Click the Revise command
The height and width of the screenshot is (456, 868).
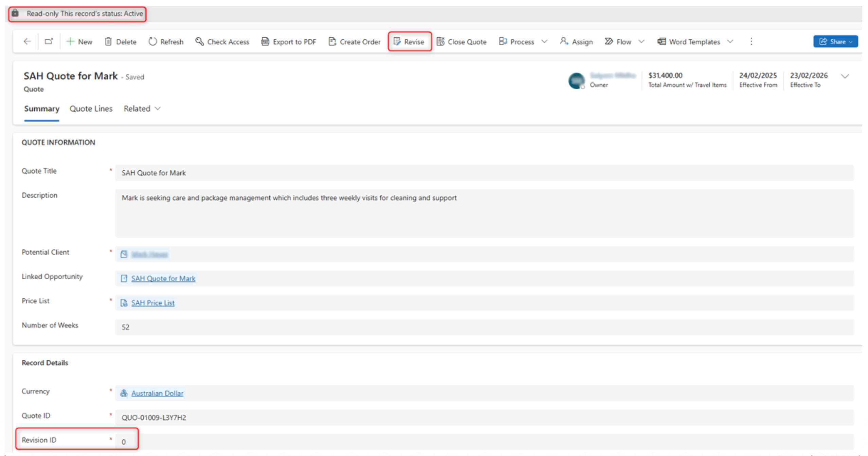409,41
